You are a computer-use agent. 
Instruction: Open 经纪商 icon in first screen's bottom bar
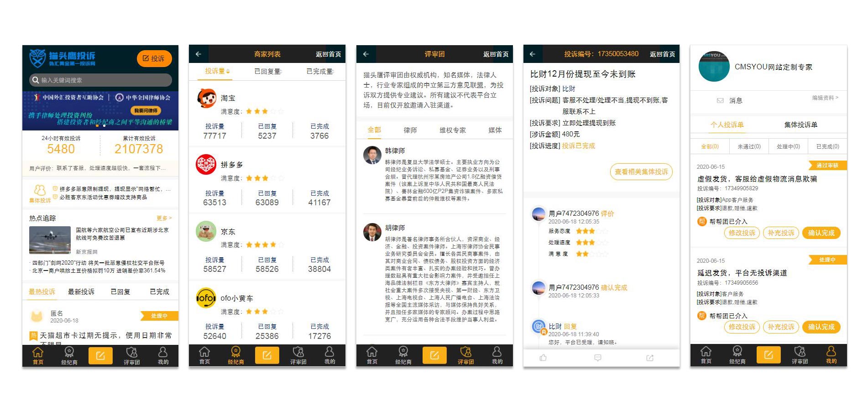tap(69, 356)
